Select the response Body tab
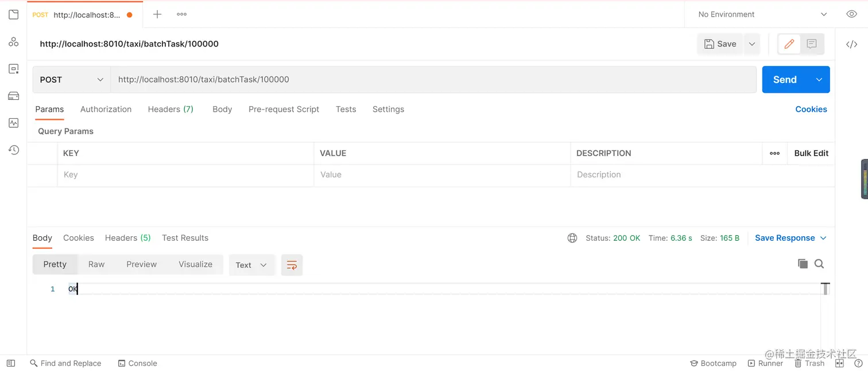 [42, 238]
